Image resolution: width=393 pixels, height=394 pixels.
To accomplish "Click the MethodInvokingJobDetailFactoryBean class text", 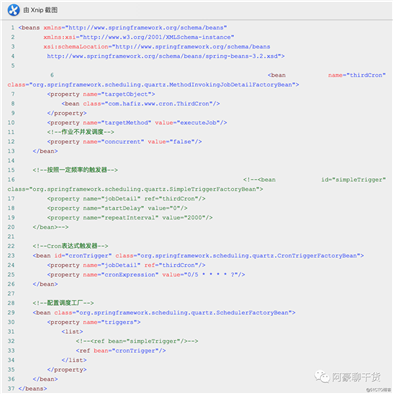I will (153, 85).
